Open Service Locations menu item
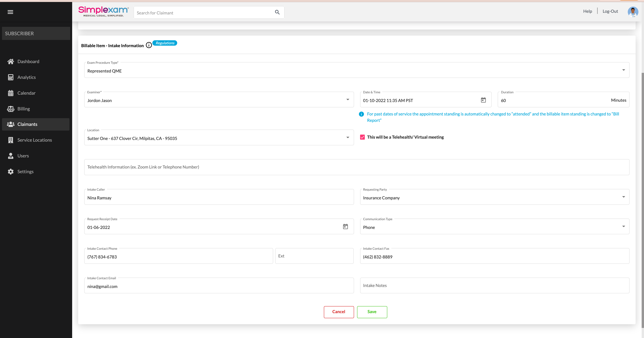644x338 pixels. (35, 140)
